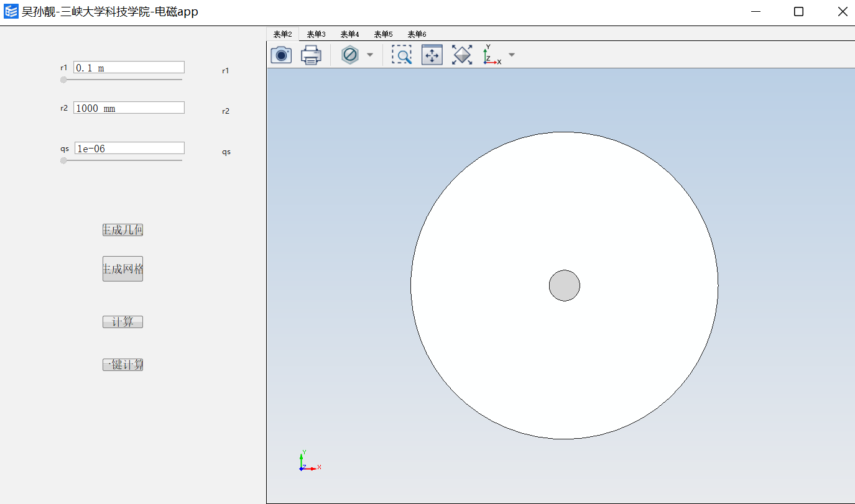Click the zoom extents icon
Image resolution: width=855 pixels, height=504 pixels.
tap(462, 55)
